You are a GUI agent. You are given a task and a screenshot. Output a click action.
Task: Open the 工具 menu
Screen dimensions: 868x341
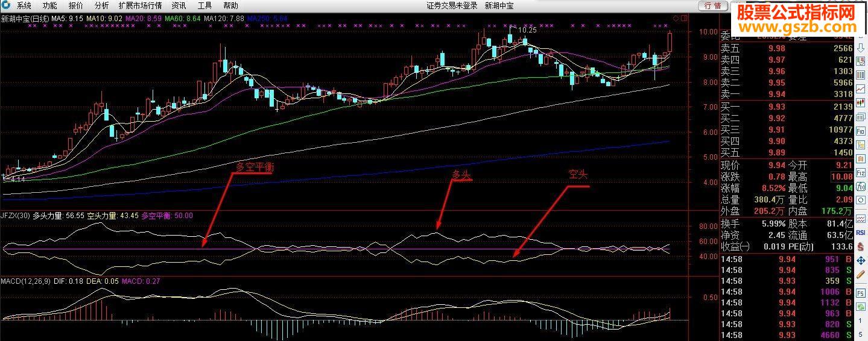[x=204, y=5]
